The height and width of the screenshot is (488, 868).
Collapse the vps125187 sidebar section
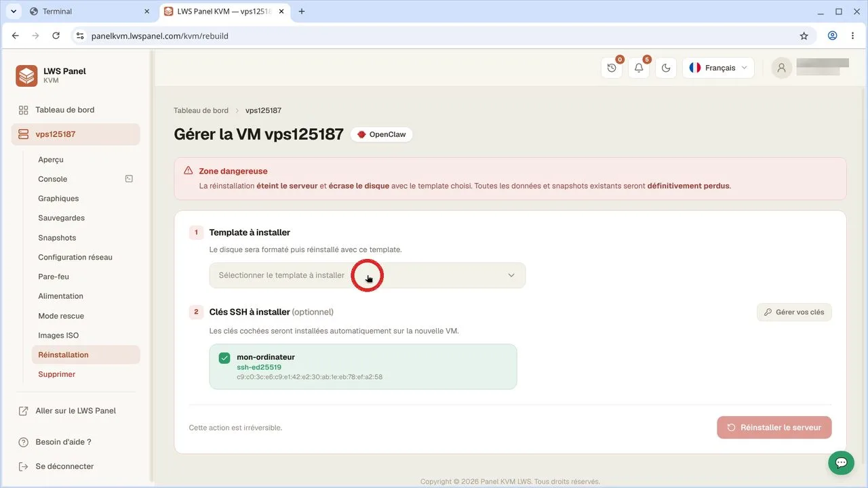(75, 134)
